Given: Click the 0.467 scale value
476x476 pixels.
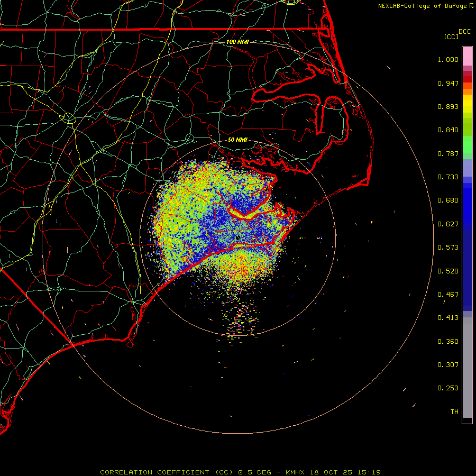Looking at the screenshot, I should pyautogui.click(x=448, y=295).
